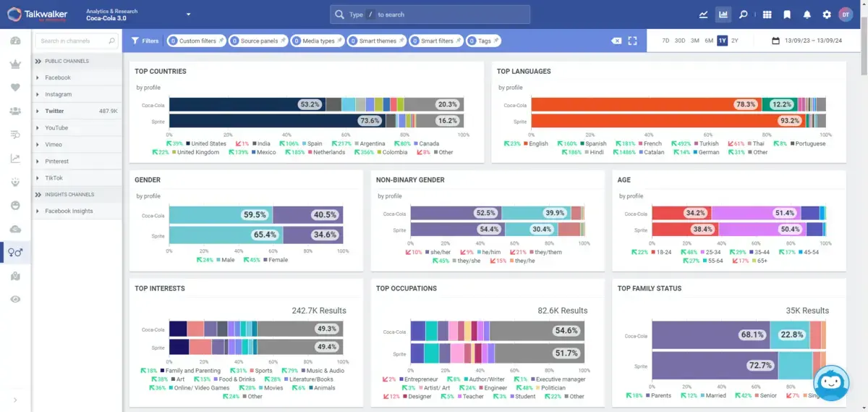Click the settings gear icon

(x=827, y=14)
